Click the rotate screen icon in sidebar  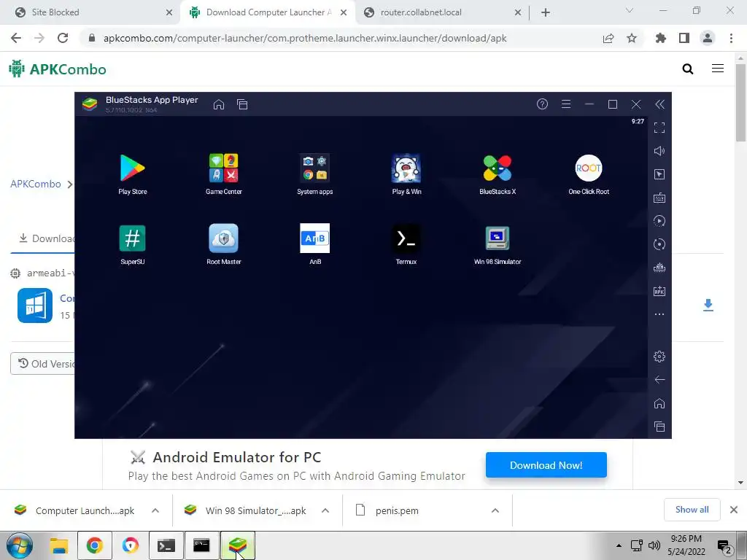point(659,244)
